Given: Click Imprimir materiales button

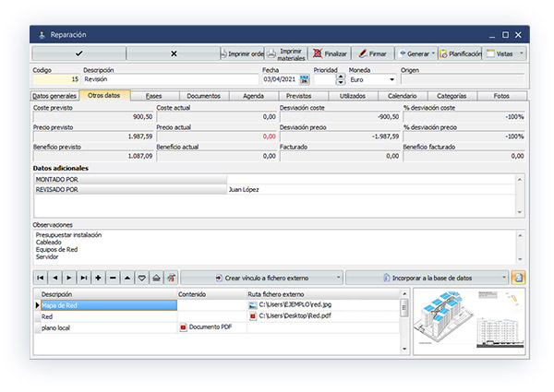Looking at the screenshot, I should click(285, 54).
